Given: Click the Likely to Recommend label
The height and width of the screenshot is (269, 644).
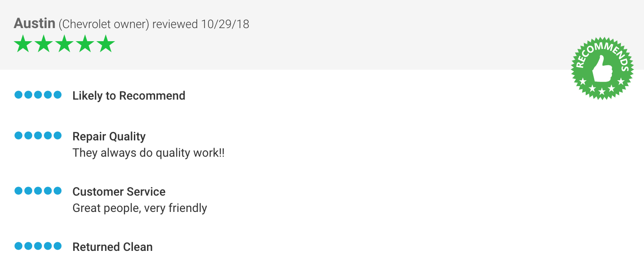Looking at the screenshot, I should 129,96.
